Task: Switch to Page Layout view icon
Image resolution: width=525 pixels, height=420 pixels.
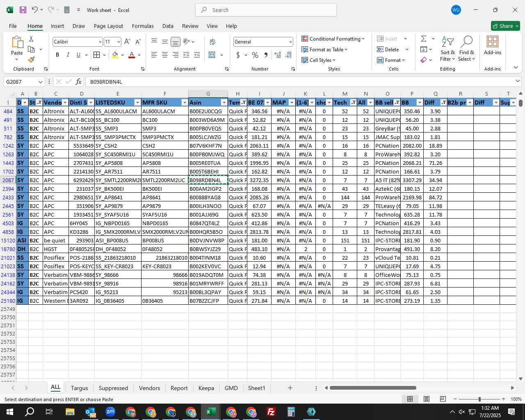Action: 427,399
